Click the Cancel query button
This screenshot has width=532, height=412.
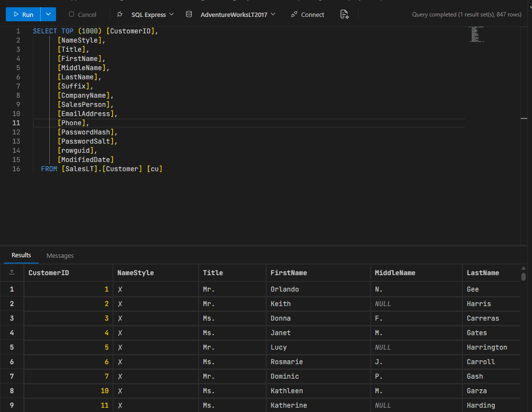pyautogui.click(x=83, y=15)
